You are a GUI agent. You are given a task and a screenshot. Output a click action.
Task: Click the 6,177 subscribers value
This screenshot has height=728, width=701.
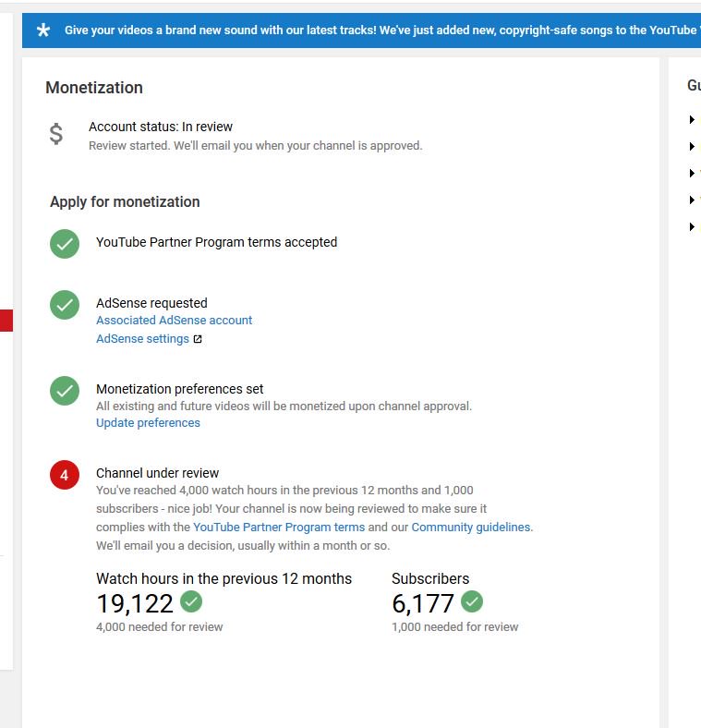[x=423, y=603]
